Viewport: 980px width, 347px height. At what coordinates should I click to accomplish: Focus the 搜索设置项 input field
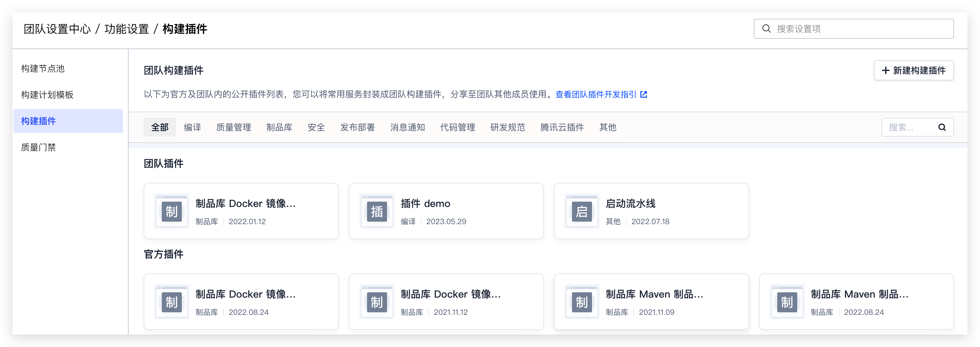tap(854, 29)
